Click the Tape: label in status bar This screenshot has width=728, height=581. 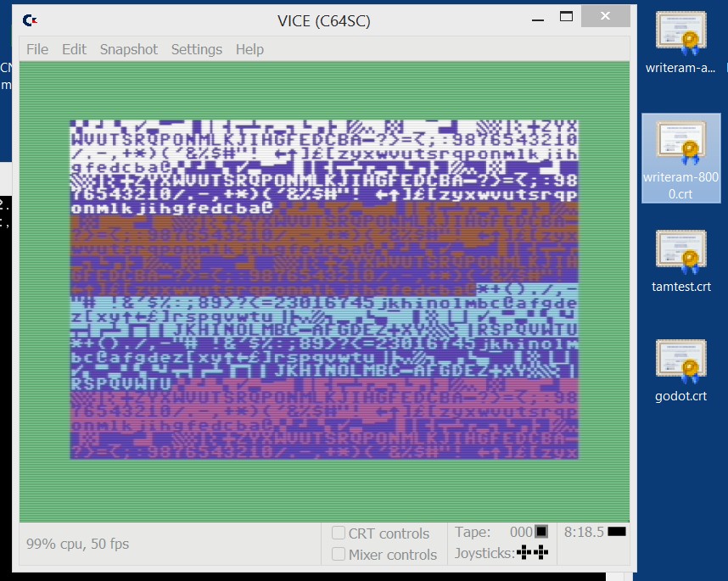(472, 532)
